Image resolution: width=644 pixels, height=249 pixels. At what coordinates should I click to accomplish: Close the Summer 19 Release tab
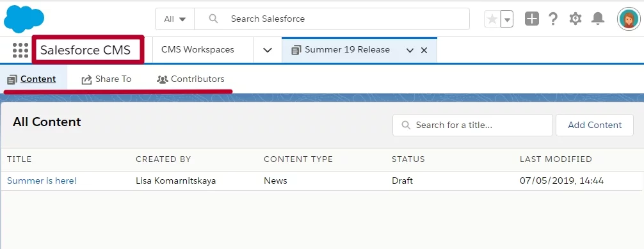(424, 50)
